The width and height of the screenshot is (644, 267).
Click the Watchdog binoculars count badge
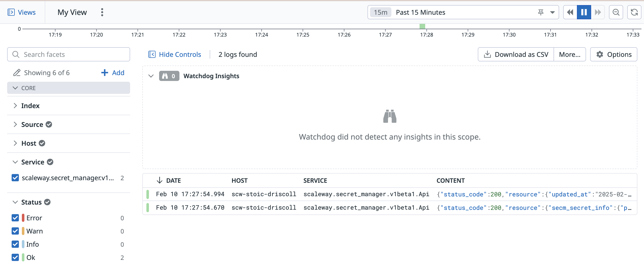(x=169, y=76)
